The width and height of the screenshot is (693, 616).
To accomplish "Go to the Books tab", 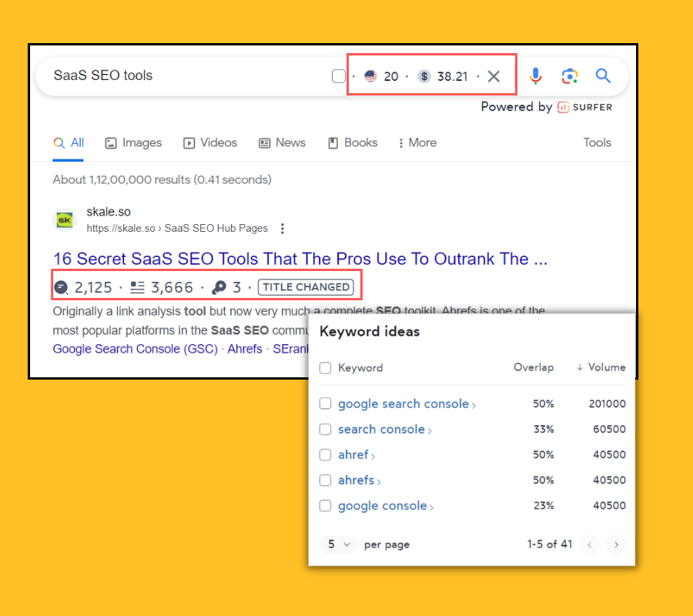I will 353,142.
